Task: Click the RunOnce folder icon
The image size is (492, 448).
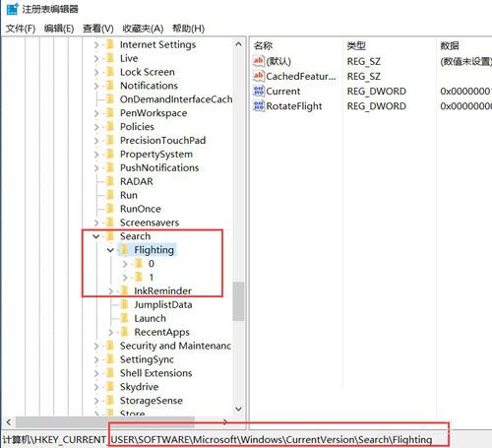Action: [110, 209]
